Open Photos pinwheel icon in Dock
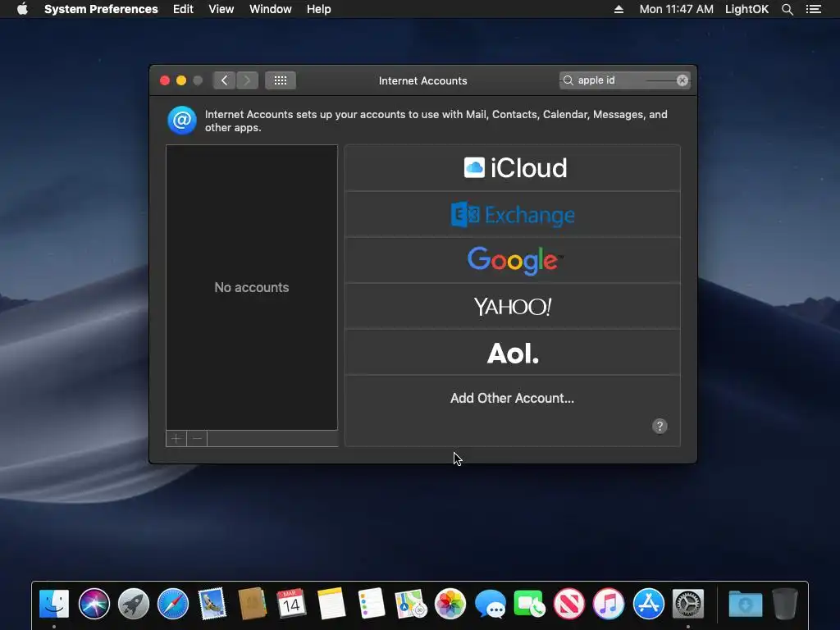 [450, 604]
